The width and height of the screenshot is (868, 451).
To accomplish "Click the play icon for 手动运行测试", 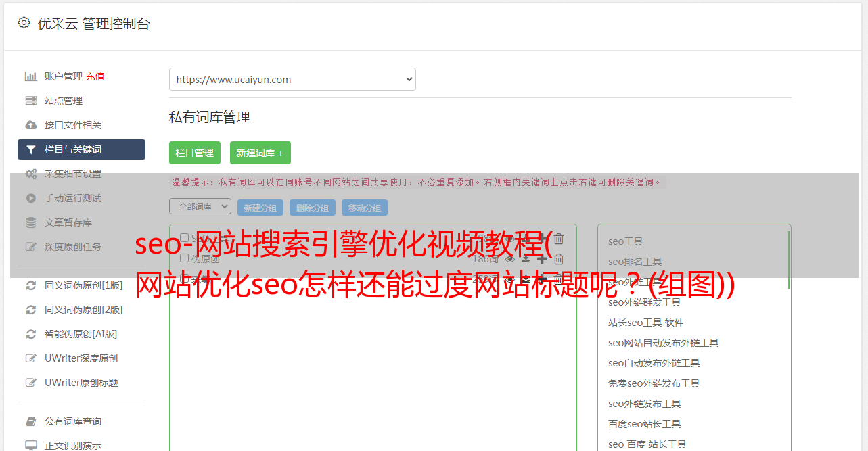I will pos(31,198).
